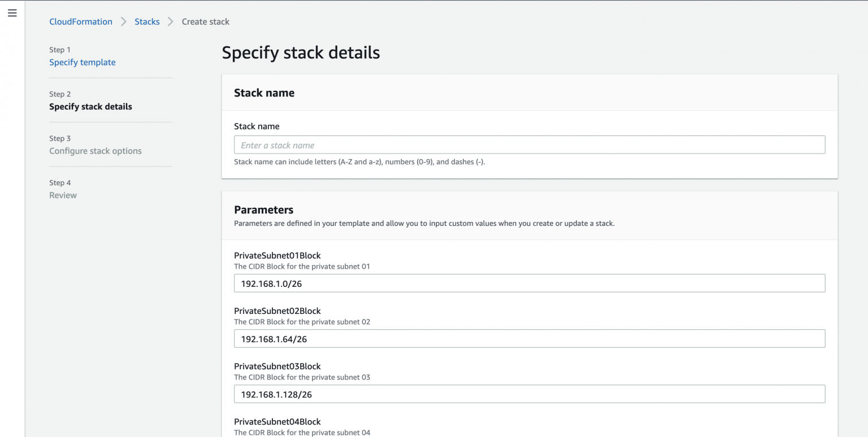Click inside the Stack name input field
This screenshot has height=437, width=868.
529,145
